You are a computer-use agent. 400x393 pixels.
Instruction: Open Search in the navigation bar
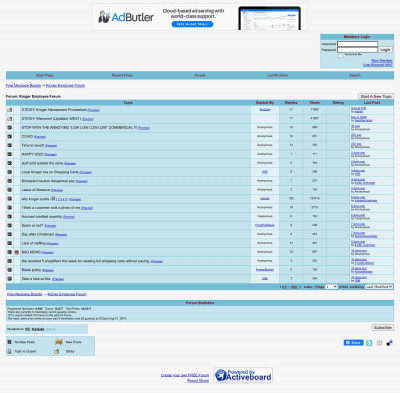355,75
